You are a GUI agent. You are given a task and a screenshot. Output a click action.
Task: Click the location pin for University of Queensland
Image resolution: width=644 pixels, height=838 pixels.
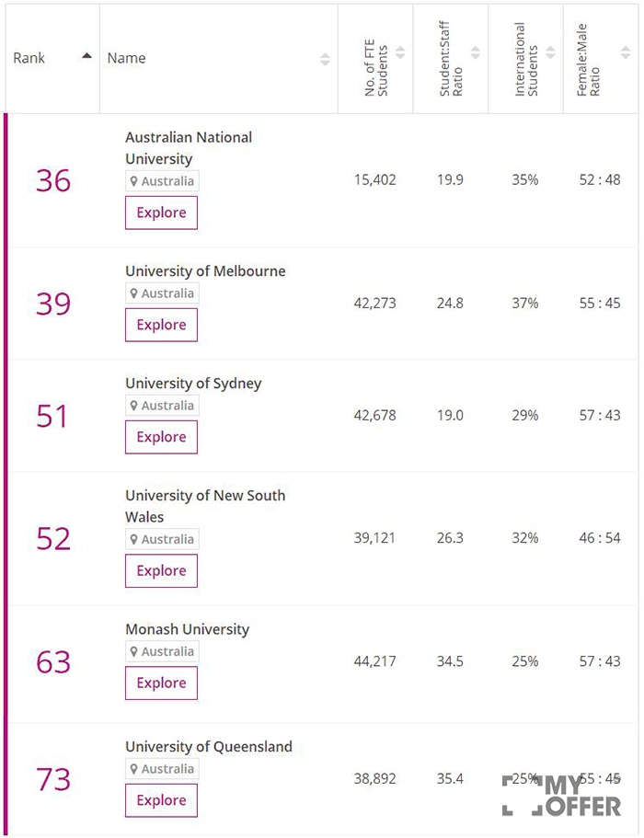tap(136, 769)
